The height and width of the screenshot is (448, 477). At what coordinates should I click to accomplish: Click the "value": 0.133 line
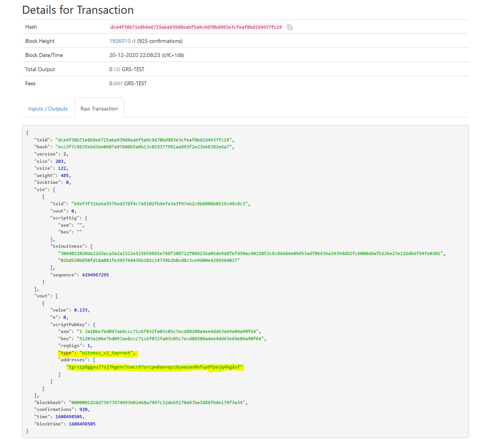[x=70, y=310]
